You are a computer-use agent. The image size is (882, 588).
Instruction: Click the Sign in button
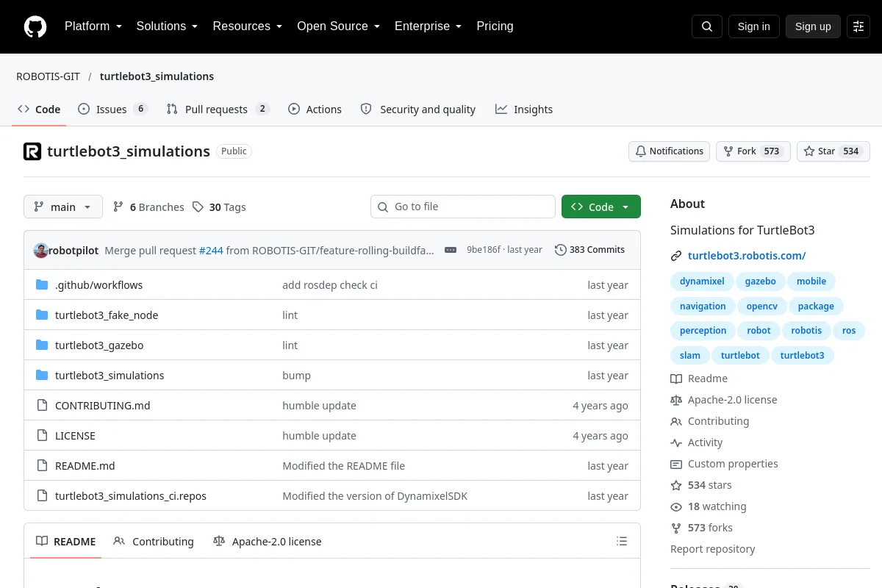753,26
